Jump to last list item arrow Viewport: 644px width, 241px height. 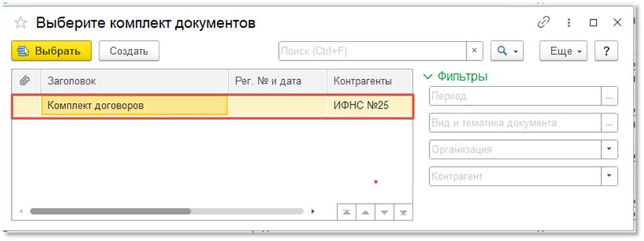tap(403, 213)
